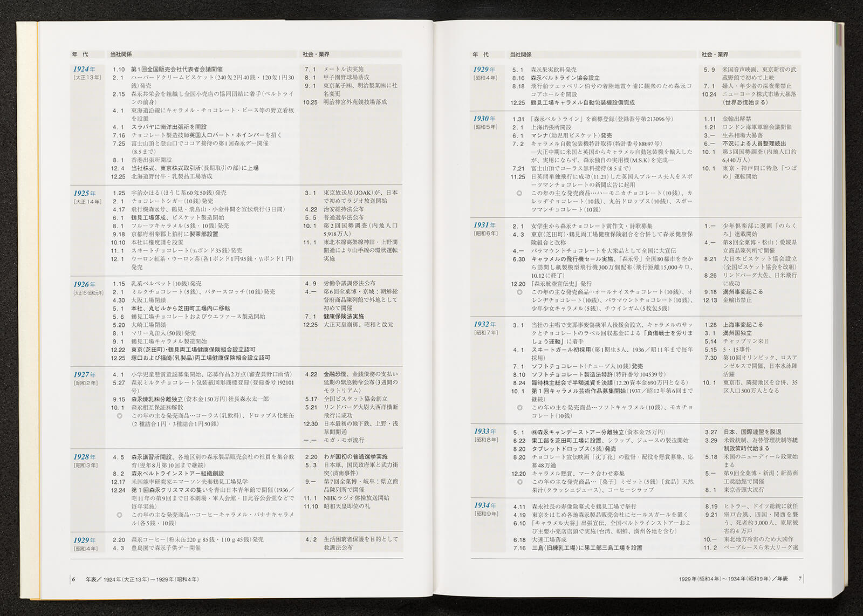Viewport: 863px width, 616px height.
Task: Click the ◎ mark in the 1933 section
Action: pos(519,482)
